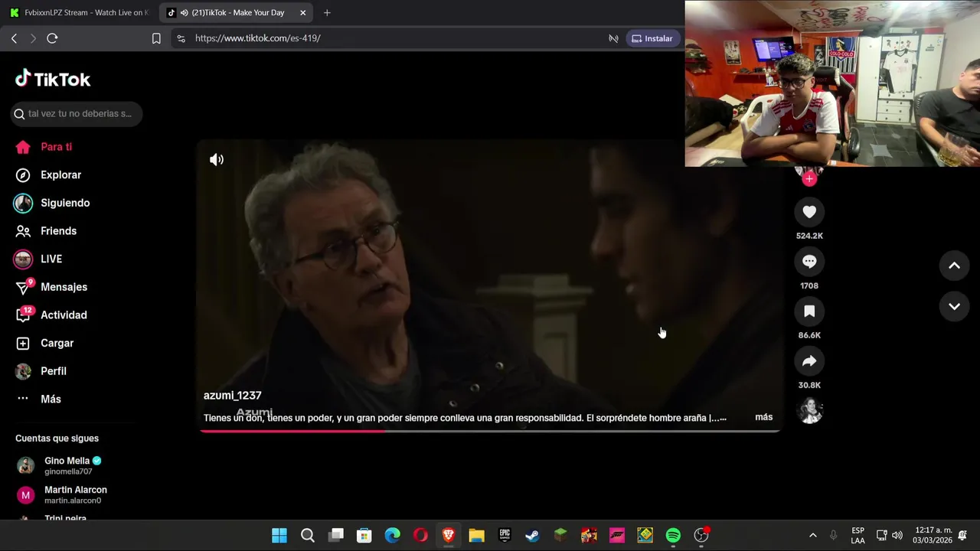
Task: Close the TikTok browser tab
Action: [303, 12]
